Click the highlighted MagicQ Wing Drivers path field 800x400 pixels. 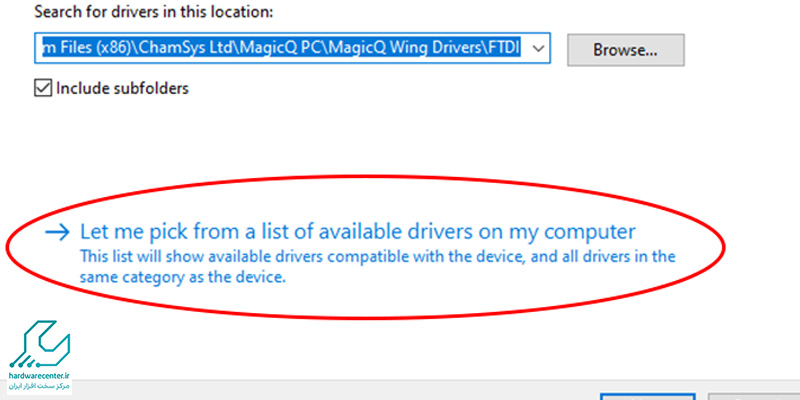pos(292,49)
